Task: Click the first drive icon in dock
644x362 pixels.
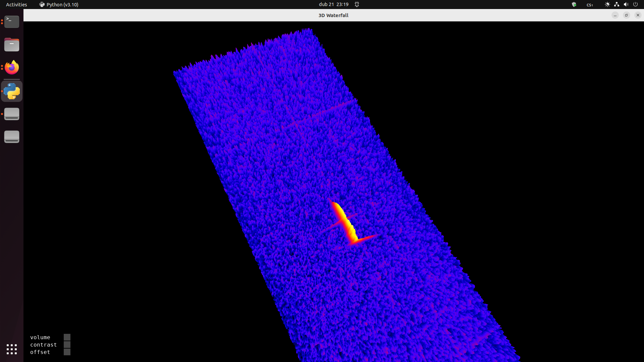Action: pos(12,114)
